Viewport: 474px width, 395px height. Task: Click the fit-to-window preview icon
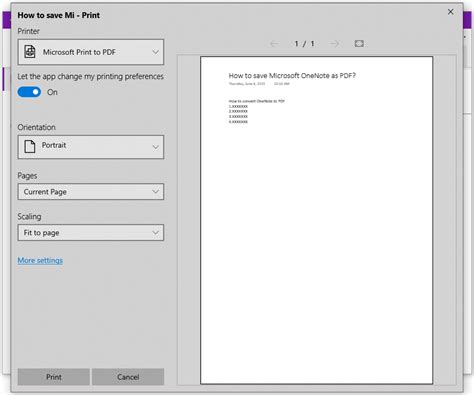(359, 44)
